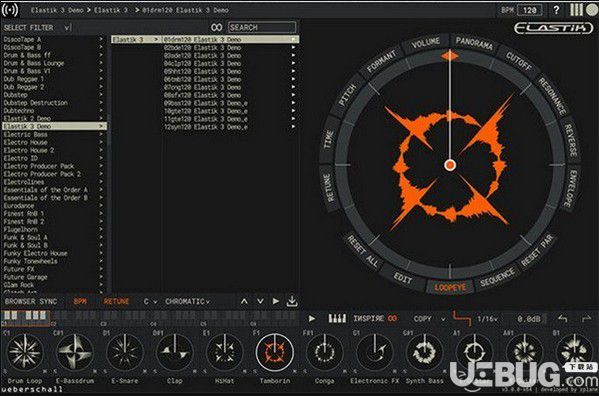
Task: Select the Drum Loop pad
Action: 25,352
